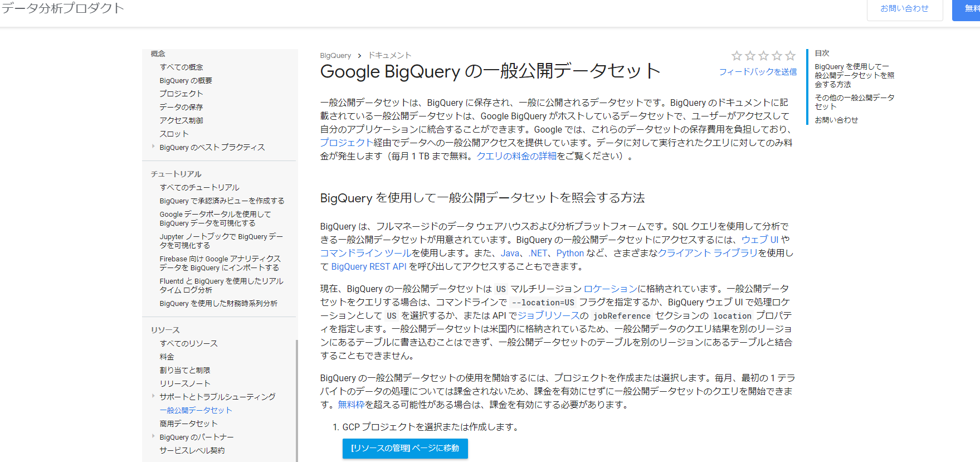Click the お問い合わせ button in header
The width and height of the screenshot is (980, 462).
tap(904, 8)
